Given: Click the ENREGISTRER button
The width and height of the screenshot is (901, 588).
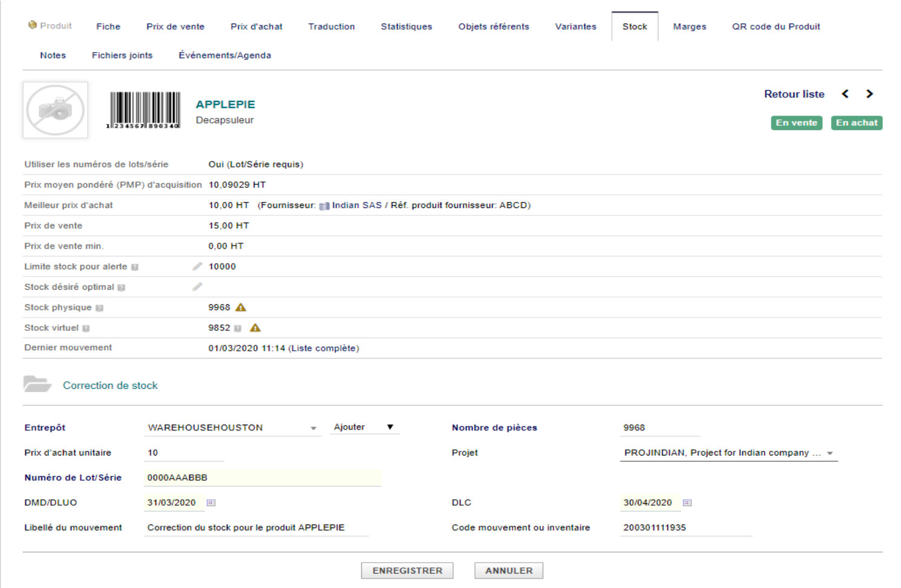Looking at the screenshot, I should (407, 570).
